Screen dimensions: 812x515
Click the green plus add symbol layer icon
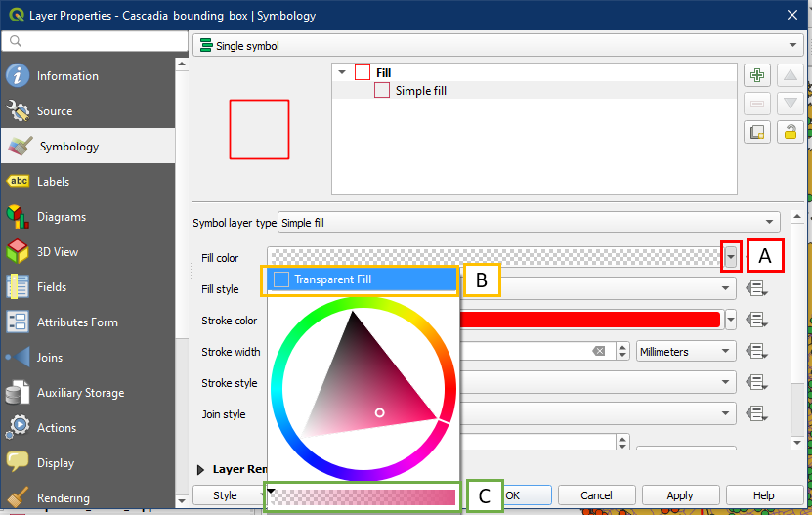tap(756, 75)
